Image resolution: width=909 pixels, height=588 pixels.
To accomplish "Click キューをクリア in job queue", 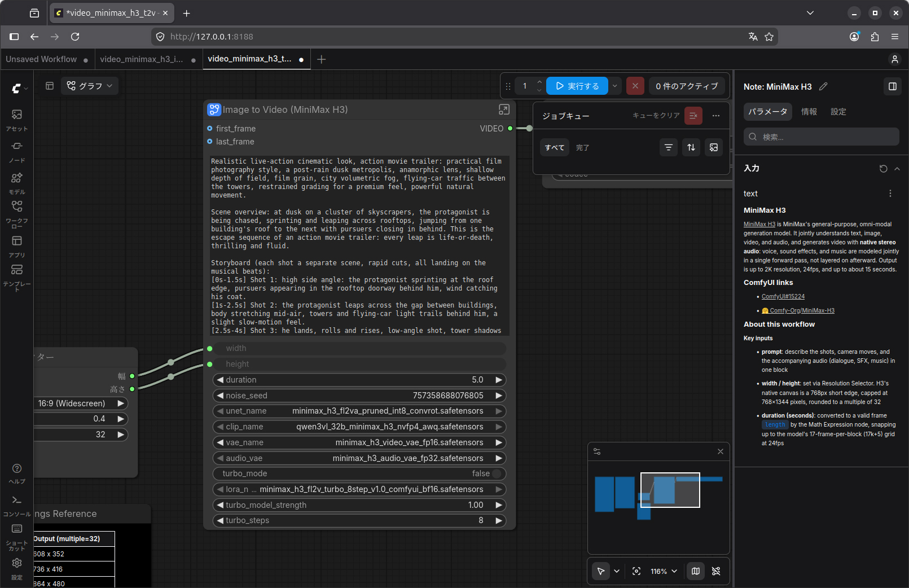I will point(656,115).
